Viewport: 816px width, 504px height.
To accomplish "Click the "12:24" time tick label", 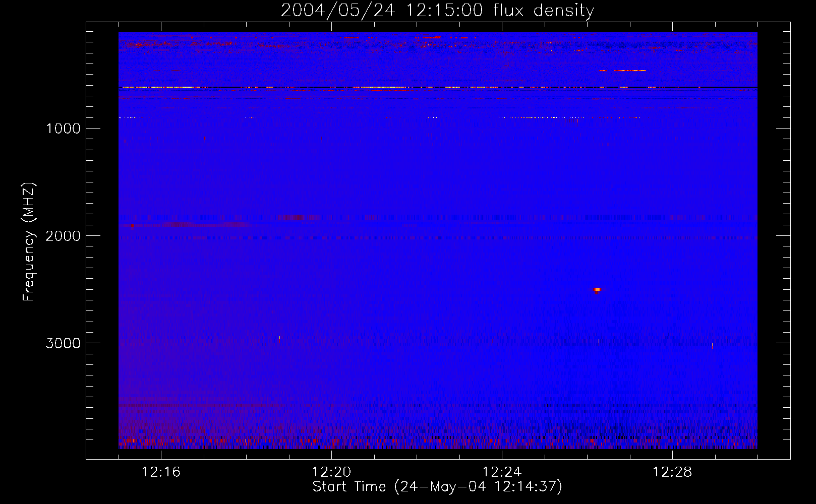I will point(502,472).
